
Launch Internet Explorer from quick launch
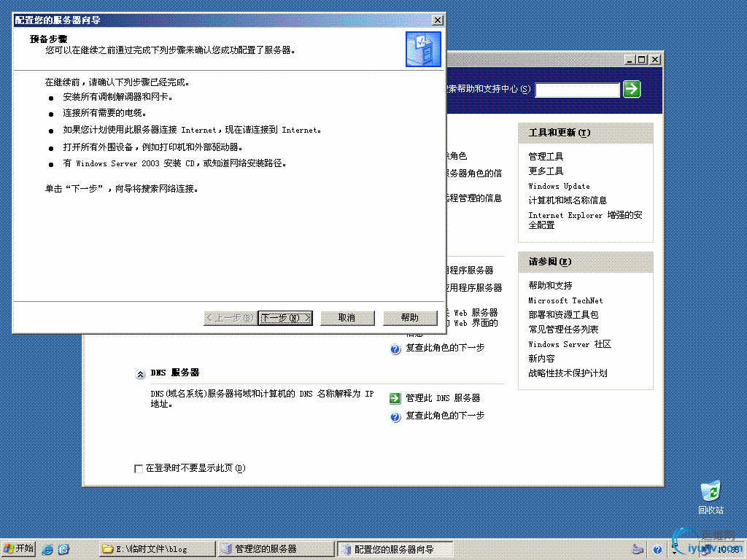[47, 549]
